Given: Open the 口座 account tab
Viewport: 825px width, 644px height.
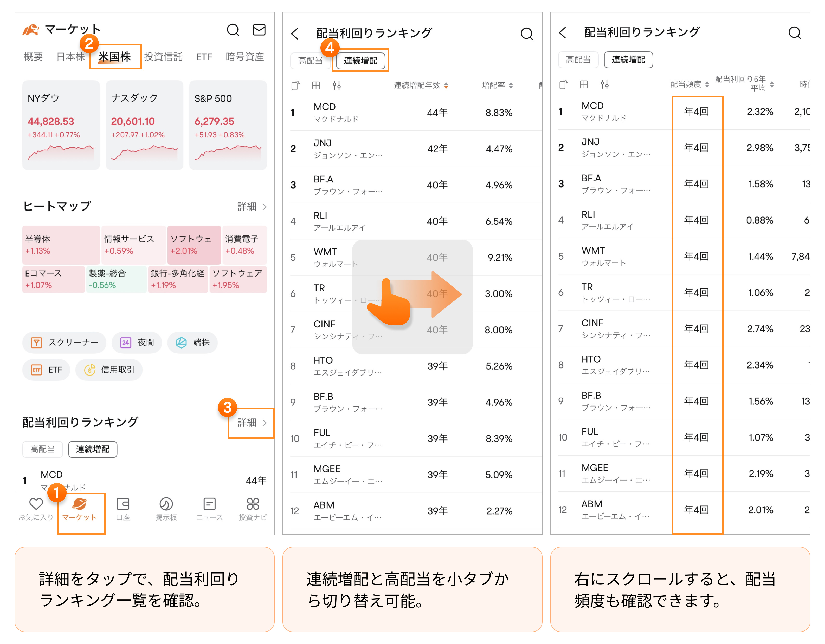Looking at the screenshot, I should (123, 509).
